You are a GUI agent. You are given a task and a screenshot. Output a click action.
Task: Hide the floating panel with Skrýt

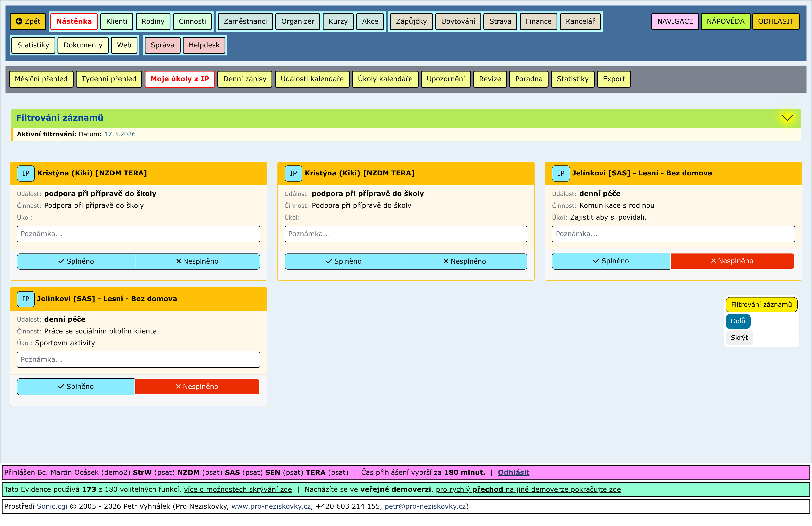739,337
